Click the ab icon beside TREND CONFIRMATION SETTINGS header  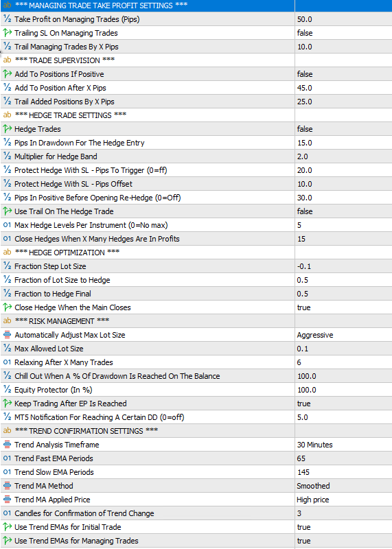[x=7, y=431]
